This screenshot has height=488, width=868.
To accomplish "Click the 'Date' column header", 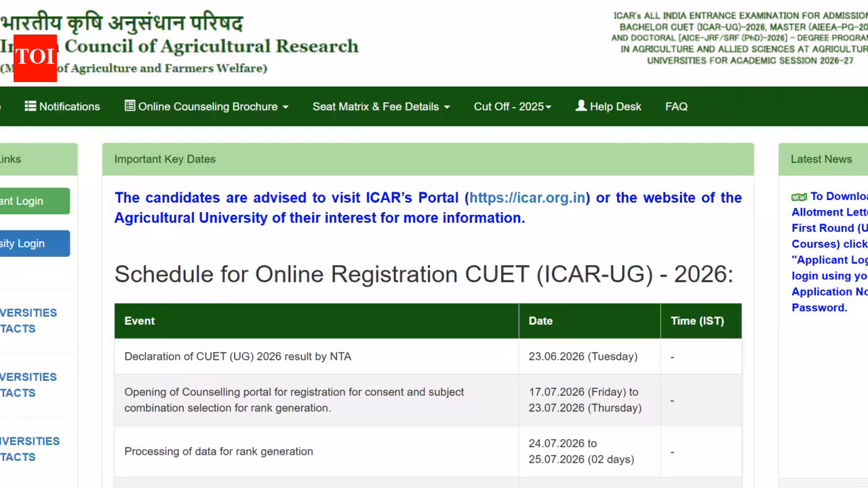I will point(590,321).
